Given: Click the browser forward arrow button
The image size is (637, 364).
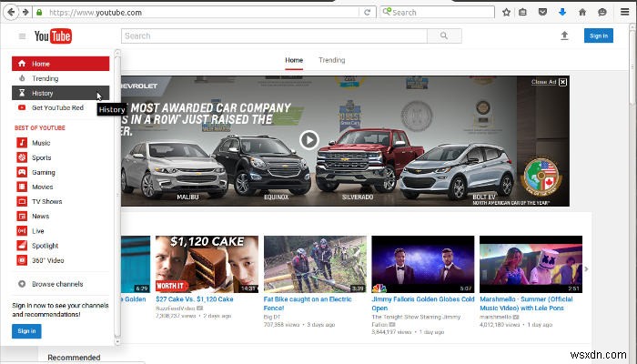Looking at the screenshot, I should (x=25, y=12).
